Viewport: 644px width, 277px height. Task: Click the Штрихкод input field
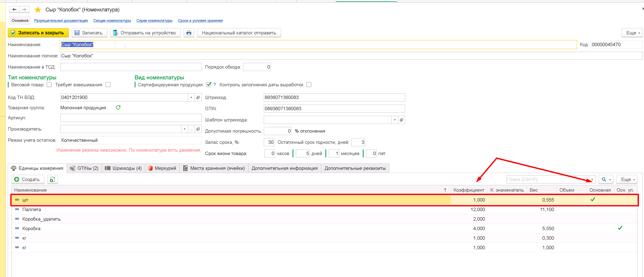point(334,98)
